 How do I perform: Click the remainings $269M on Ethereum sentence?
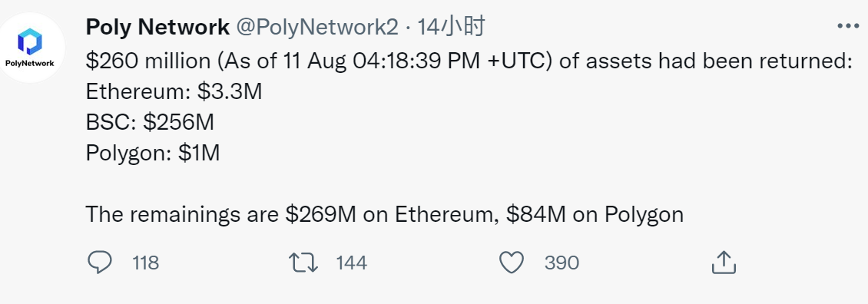pyautogui.click(x=385, y=214)
